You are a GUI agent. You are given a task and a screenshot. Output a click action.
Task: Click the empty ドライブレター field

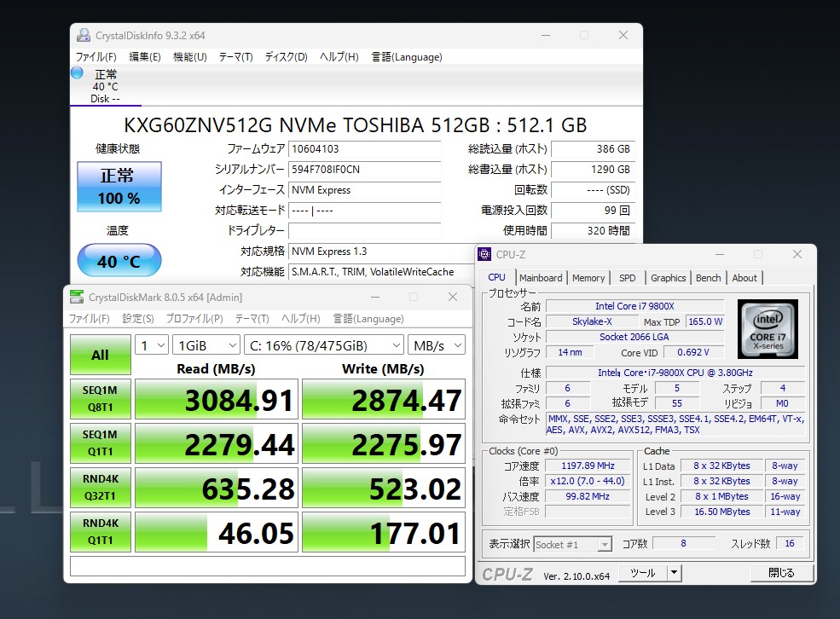point(364,230)
